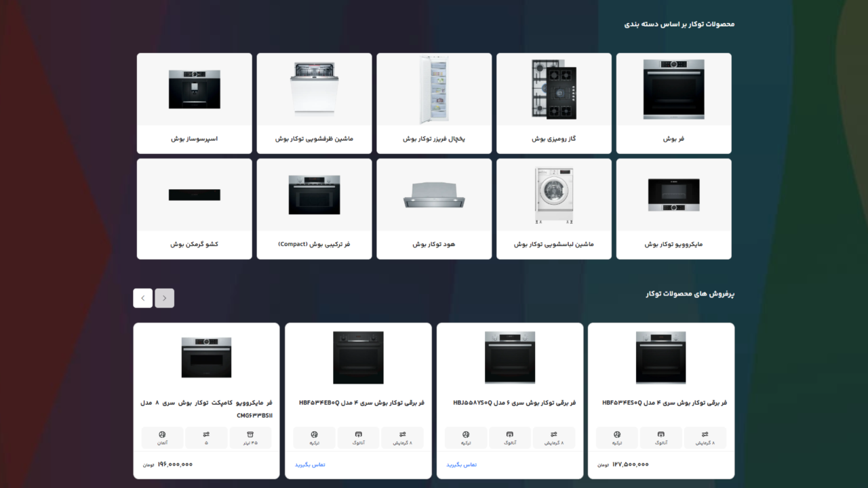This screenshot has height=488, width=868.
Task: Select the built-in fridge freezer image
Action: tap(434, 89)
